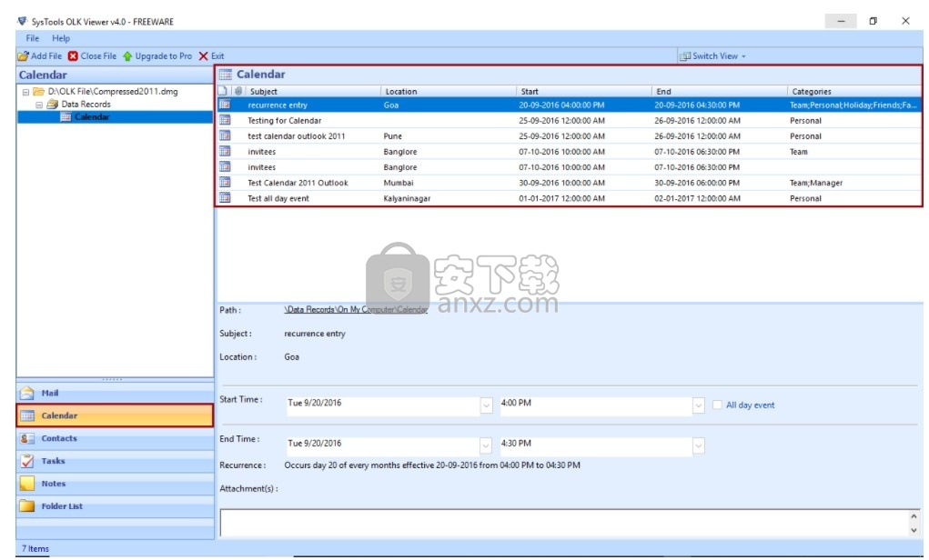Switch to the Mail pane
Viewport: 929px width, 560px height.
tap(115, 393)
